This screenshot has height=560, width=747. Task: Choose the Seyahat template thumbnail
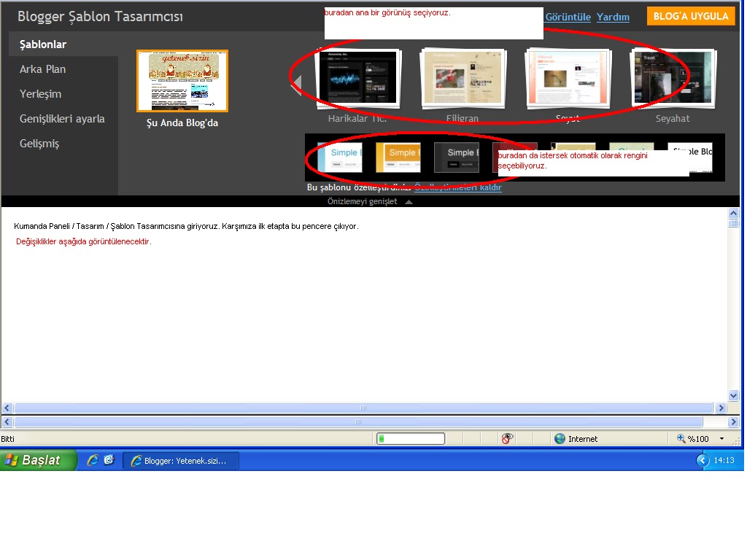tap(673, 77)
